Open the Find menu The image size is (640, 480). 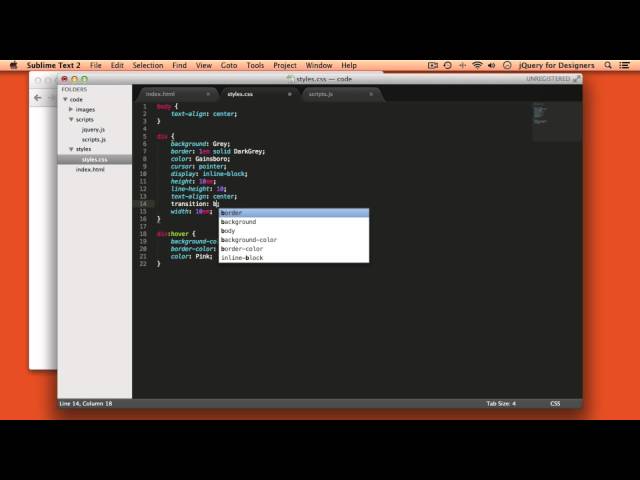pyautogui.click(x=180, y=65)
